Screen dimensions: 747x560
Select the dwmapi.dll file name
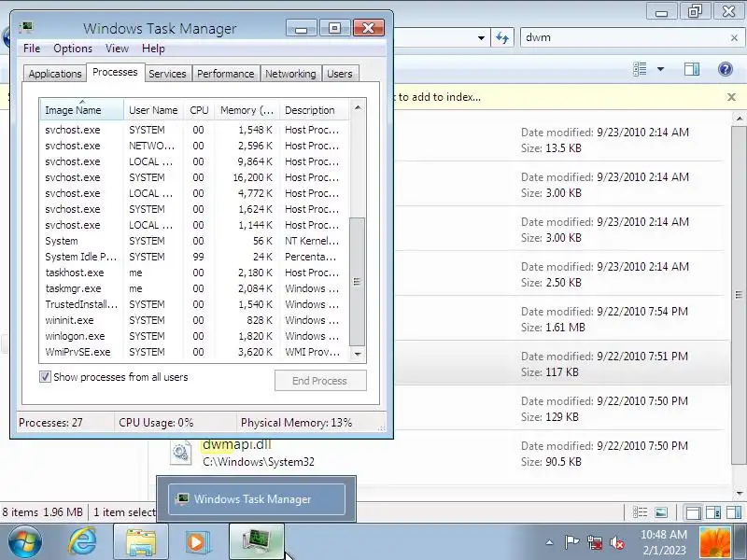click(x=237, y=444)
